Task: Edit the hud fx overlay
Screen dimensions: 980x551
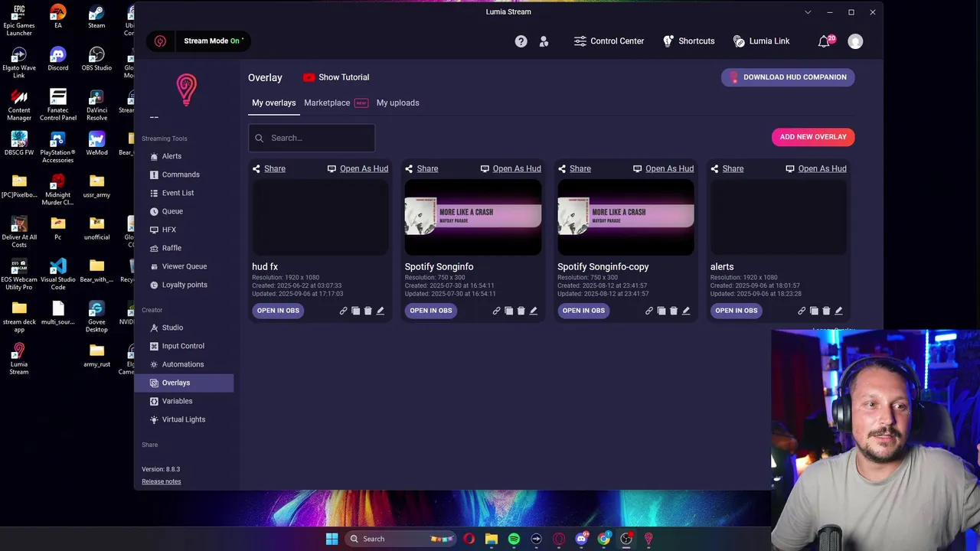Action: (381, 311)
